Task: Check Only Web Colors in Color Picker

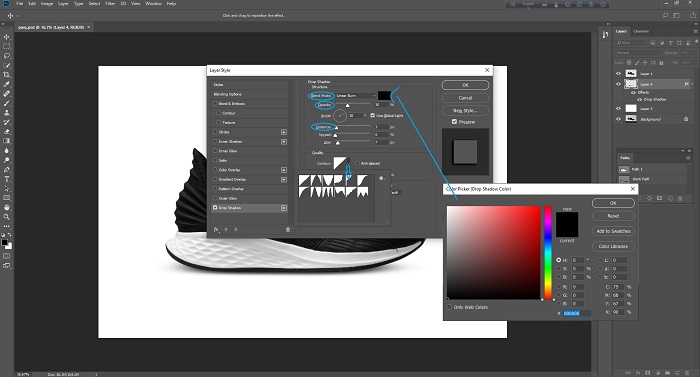Action: (450, 307)
